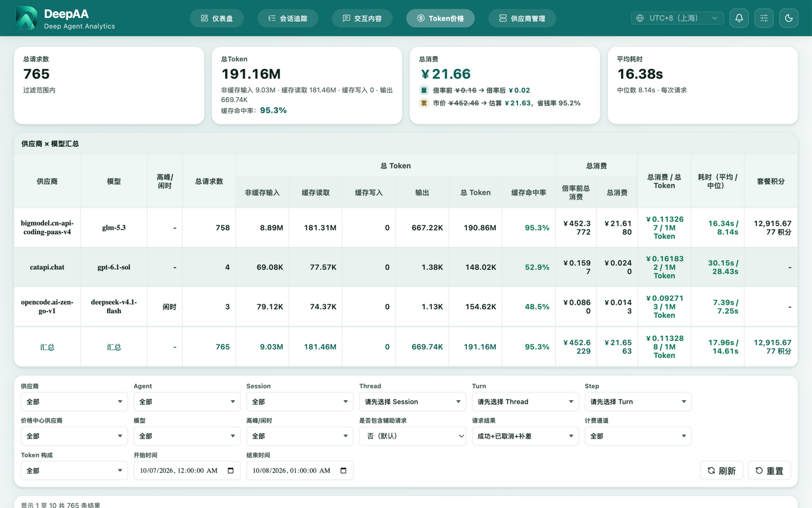Click the opencode.ai-zen-go-v1 provider cell
Viewport: 812px width, 508px height.
[47, 306]
